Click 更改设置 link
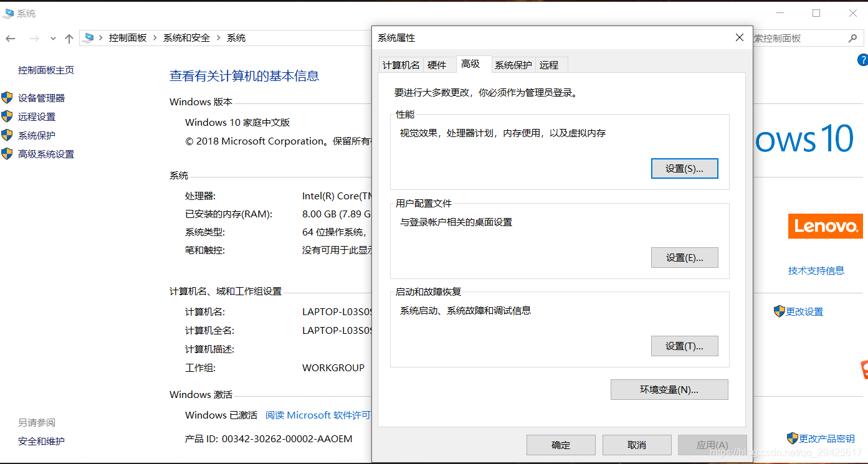 (804, 311)
